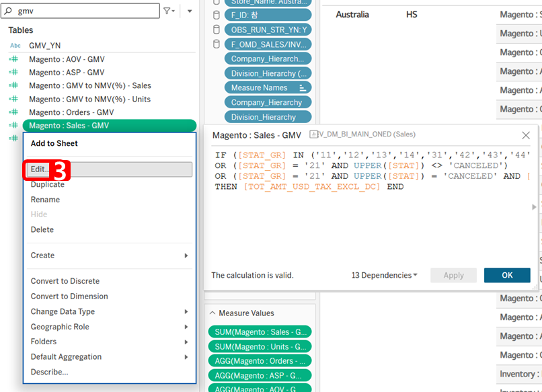Close the calculation editor with X
542x392 pixels.
526,135
